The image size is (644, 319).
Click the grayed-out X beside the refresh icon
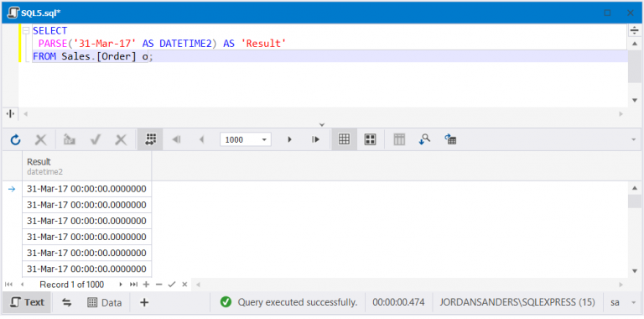click(x=40, y=139)
